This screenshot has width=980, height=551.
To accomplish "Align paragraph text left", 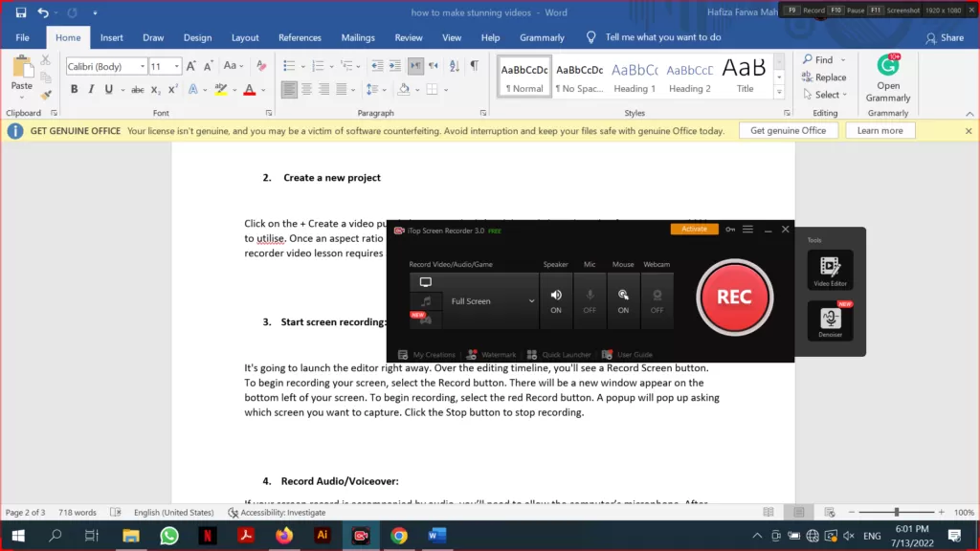I will coord(289,89).
